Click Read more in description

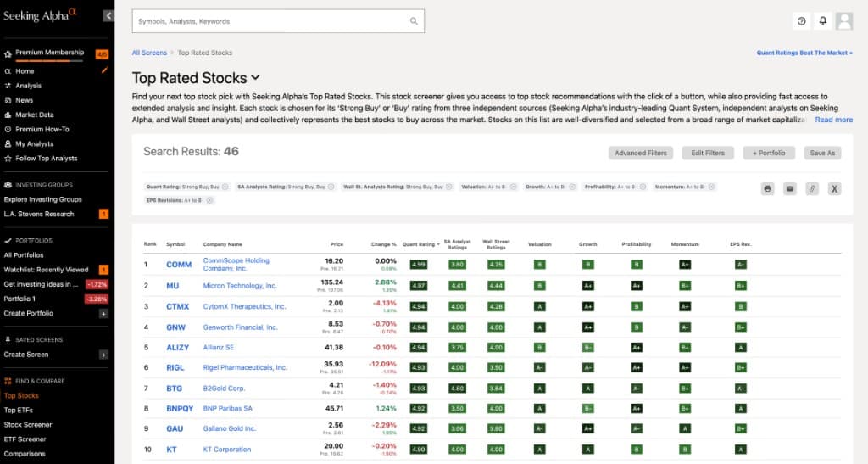tap(834, 120)
